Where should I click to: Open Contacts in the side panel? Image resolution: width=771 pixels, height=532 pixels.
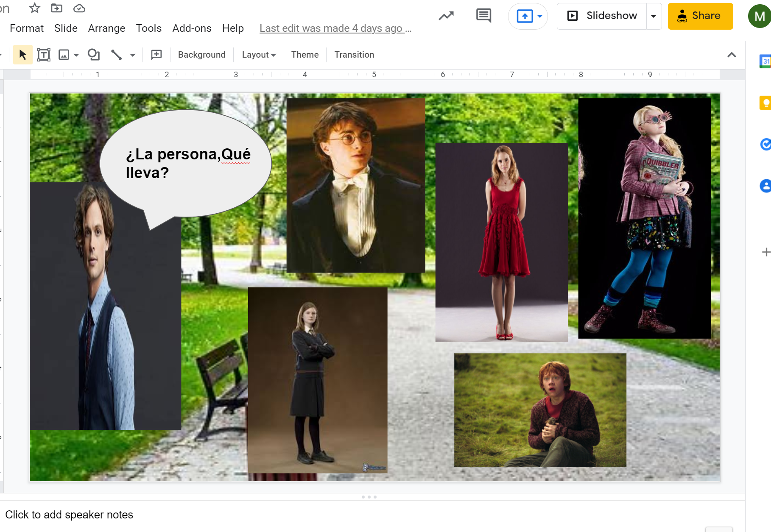[x=765, y=186]
